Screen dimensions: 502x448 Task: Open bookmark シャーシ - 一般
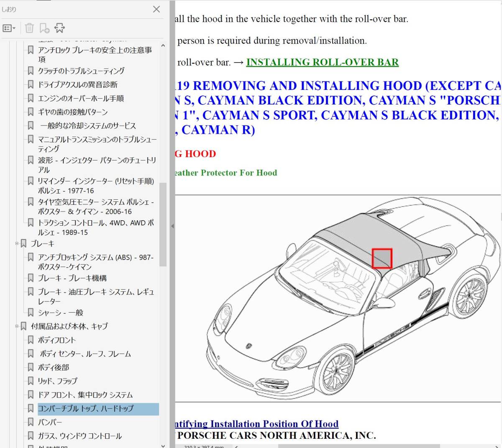pos(61,313)
